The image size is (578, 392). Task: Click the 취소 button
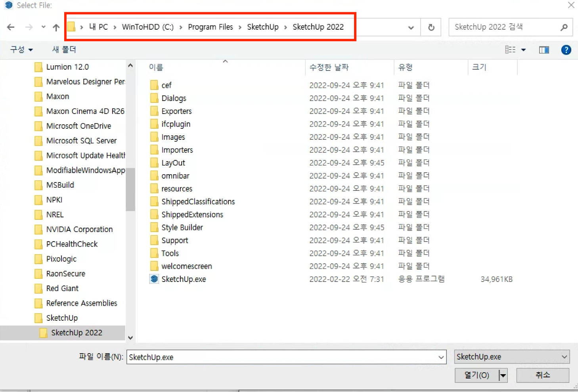543,375
